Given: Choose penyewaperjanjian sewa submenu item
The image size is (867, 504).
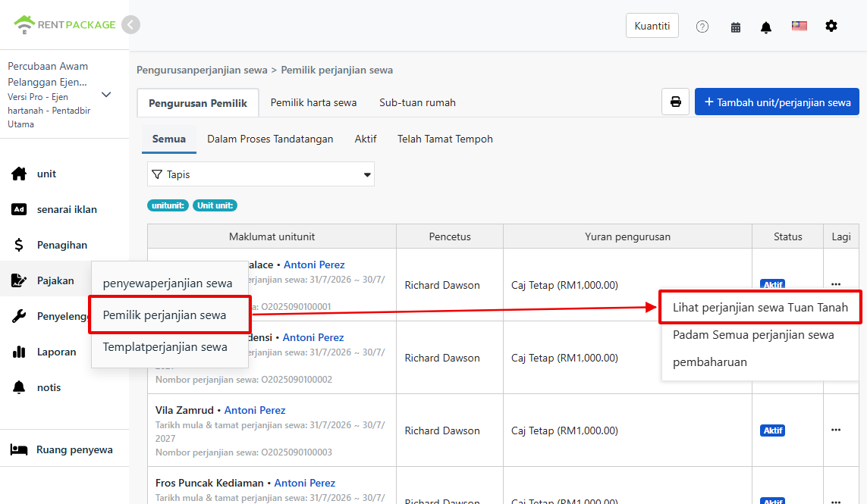Looking at the screenshot, I should point(168,283).
